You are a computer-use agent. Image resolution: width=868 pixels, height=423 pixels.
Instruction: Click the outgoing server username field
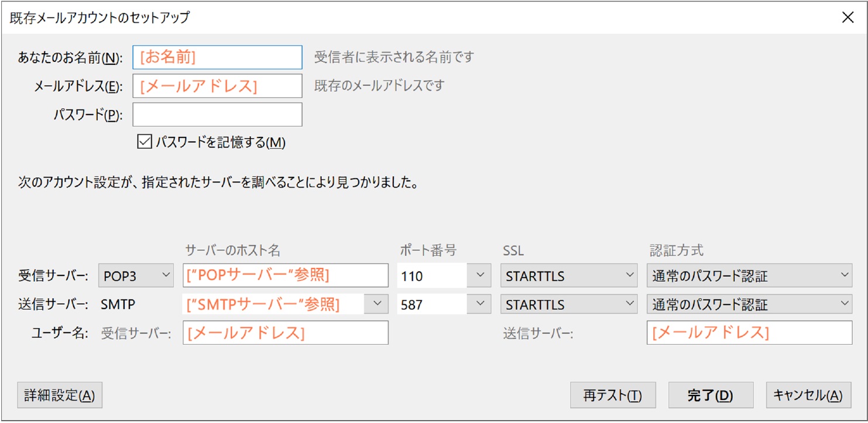click(749, 332)
